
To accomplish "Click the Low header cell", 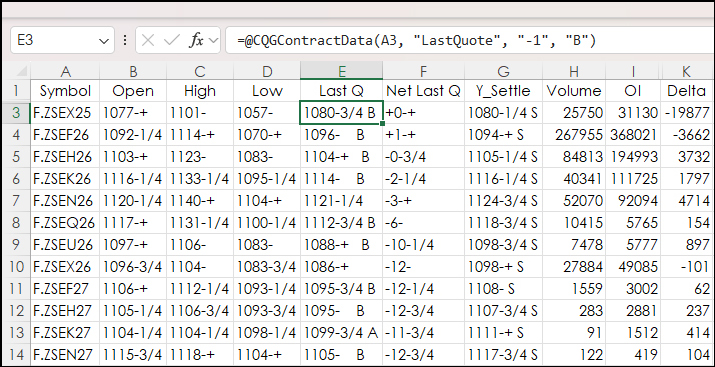I will point(267,91).
